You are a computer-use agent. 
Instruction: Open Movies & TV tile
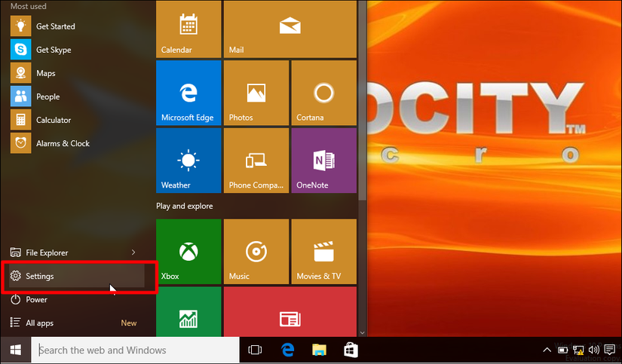323,252
